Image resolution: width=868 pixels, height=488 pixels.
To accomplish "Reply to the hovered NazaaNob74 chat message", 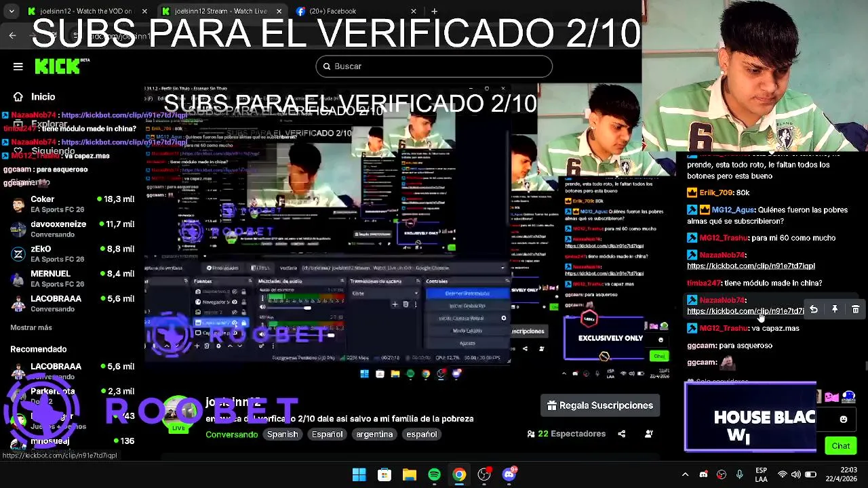I will pos(814,309).
